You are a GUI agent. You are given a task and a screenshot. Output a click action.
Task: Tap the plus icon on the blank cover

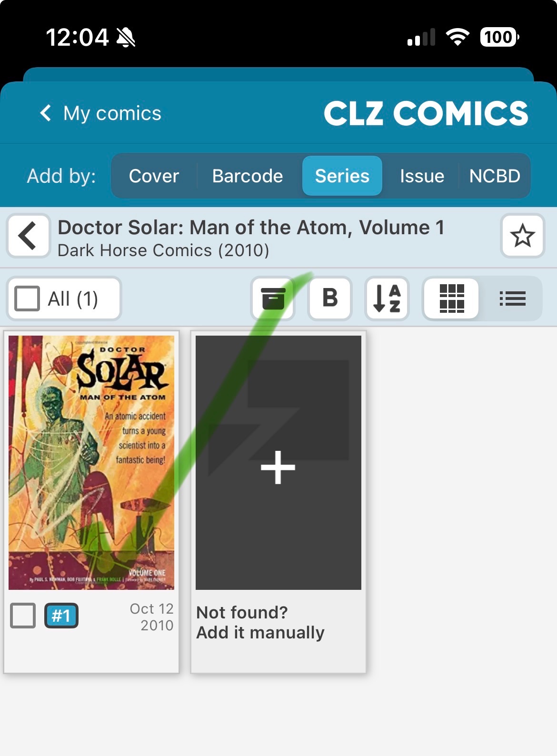pyautogui.click(x=278, y=467)
